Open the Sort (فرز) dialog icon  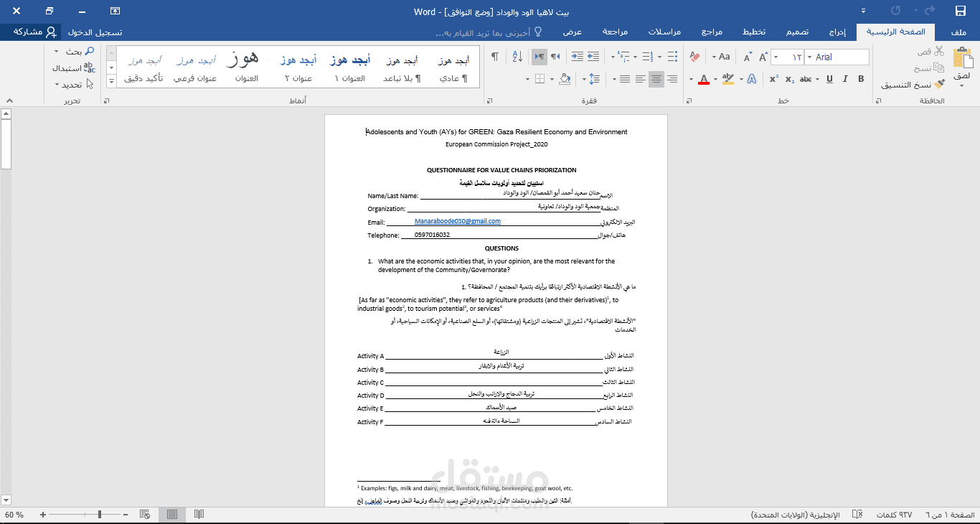517,57
